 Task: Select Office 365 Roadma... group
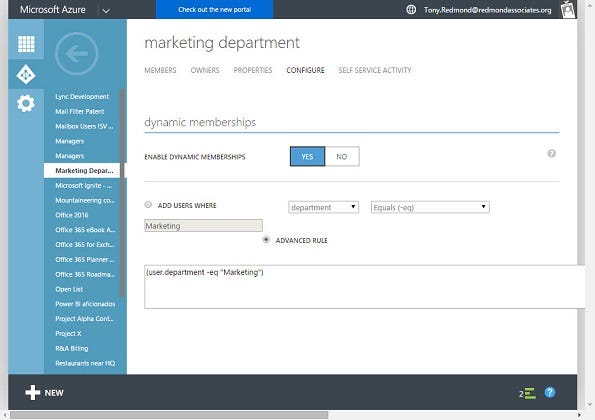pos(85,274)
